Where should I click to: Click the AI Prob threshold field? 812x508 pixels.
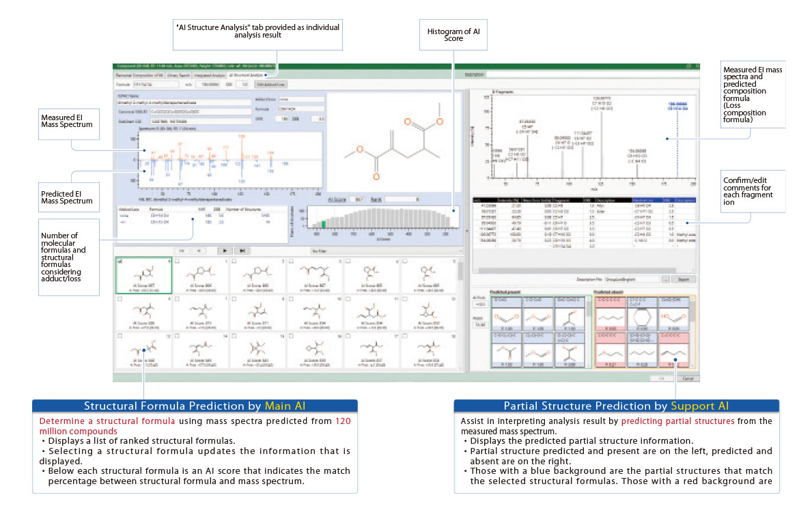point(480,305)
